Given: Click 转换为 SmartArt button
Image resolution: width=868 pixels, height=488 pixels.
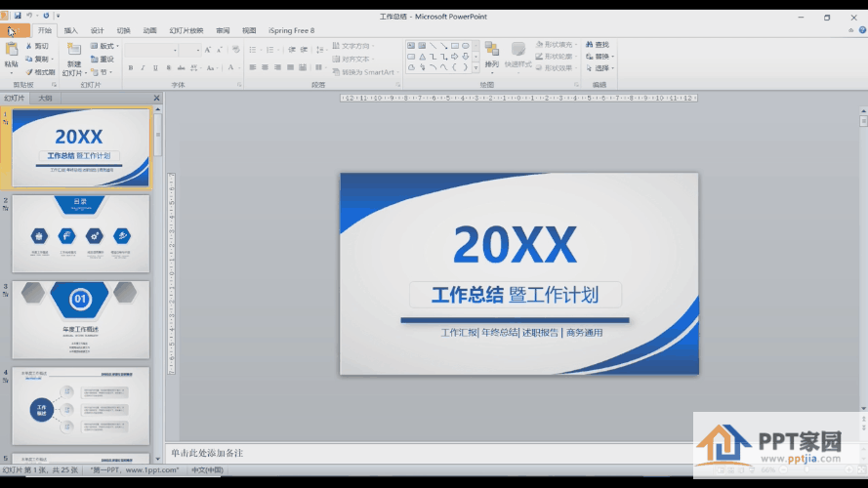Looking at the screenshot, I should 365,72.
